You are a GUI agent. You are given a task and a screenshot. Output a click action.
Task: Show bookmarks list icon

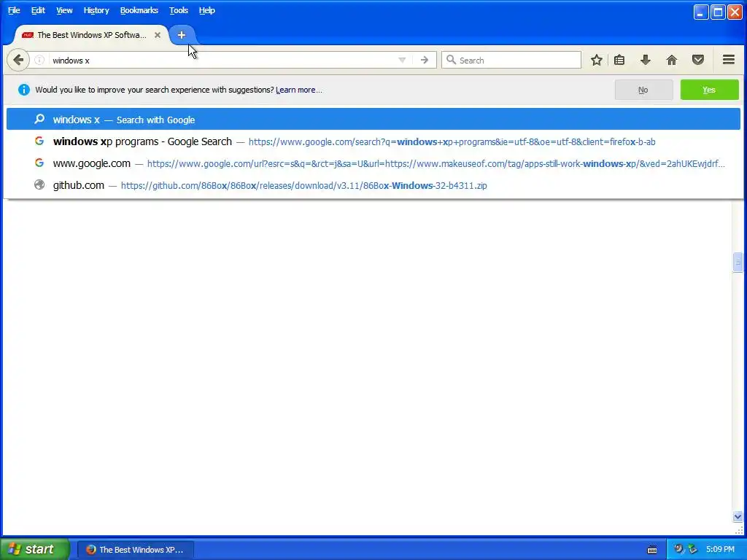[619, 60]
